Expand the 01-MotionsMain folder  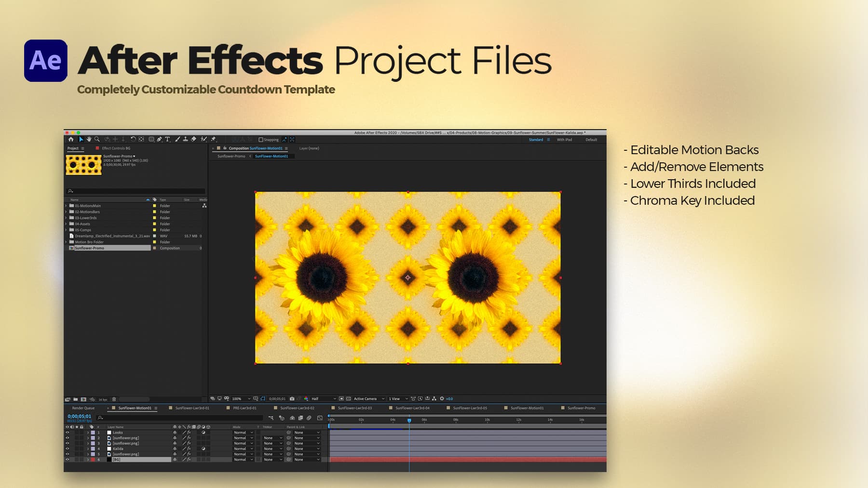[x=66, y=206]
